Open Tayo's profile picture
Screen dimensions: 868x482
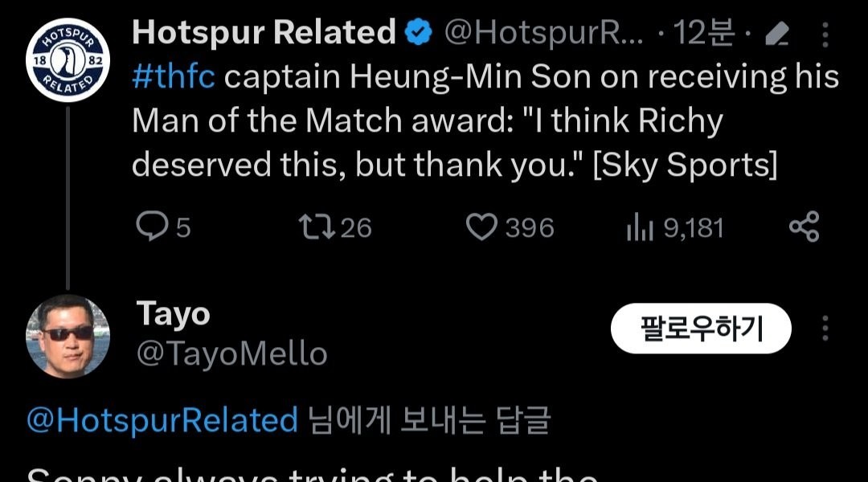click(68, 336)
